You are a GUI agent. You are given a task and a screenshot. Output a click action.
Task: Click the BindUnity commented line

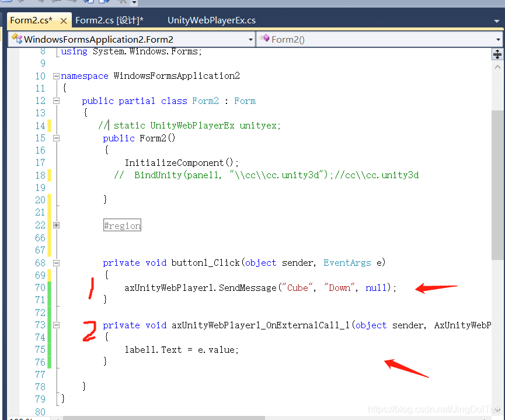point(266,175)
